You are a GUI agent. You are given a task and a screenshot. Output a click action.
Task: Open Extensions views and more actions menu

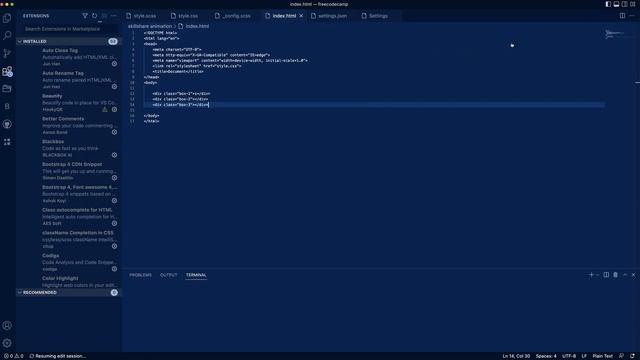(x=113, y=16)
